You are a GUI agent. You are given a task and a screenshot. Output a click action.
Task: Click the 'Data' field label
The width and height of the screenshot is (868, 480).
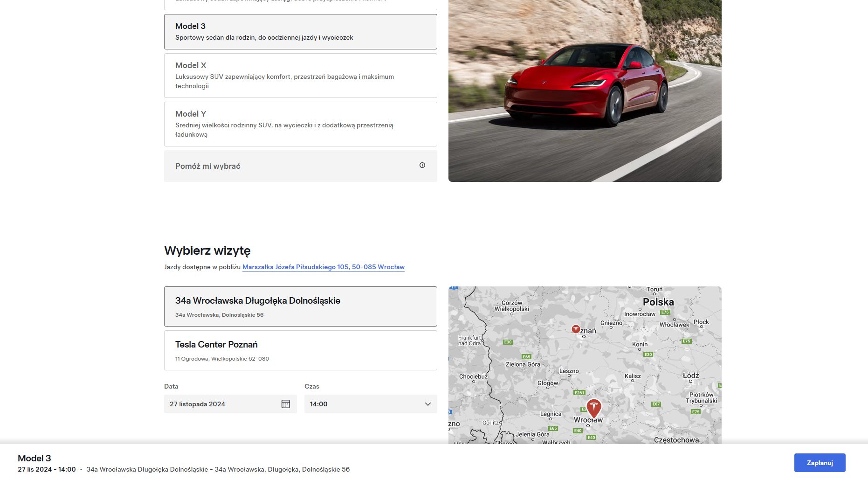171,386
